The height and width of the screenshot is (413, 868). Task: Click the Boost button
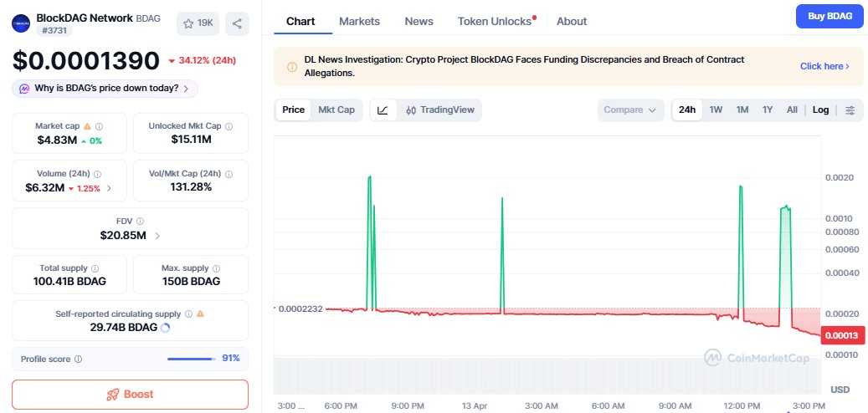click(130, 395)
